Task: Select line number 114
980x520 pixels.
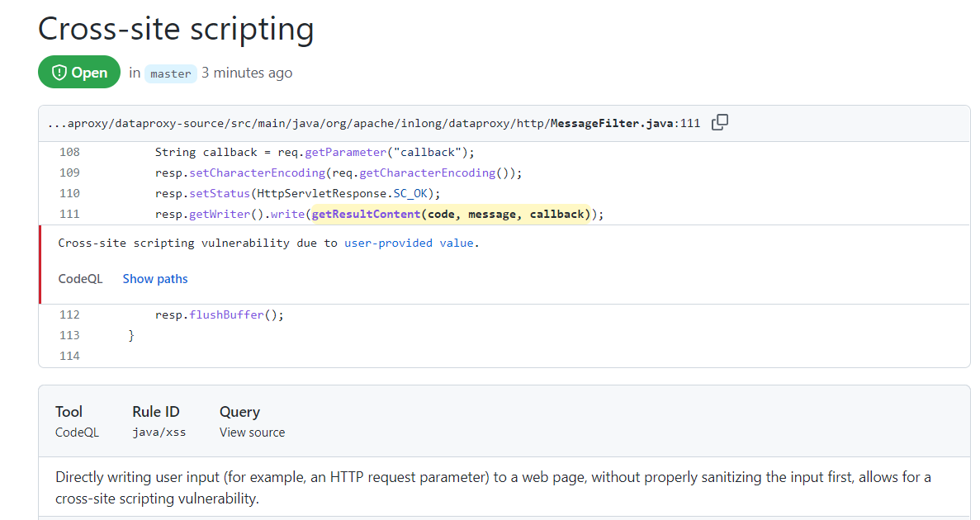Action: pos(69,356)
